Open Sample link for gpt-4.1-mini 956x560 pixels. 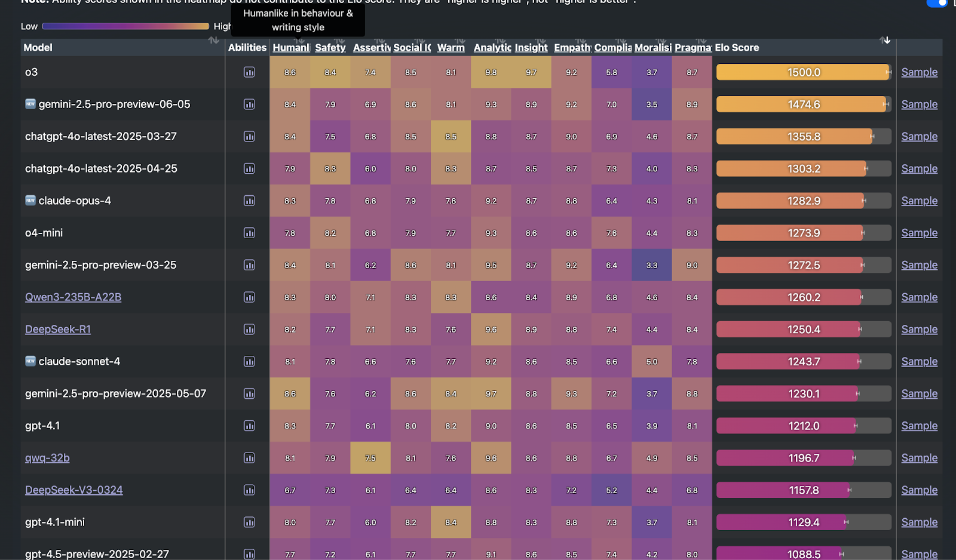[919, 522]
